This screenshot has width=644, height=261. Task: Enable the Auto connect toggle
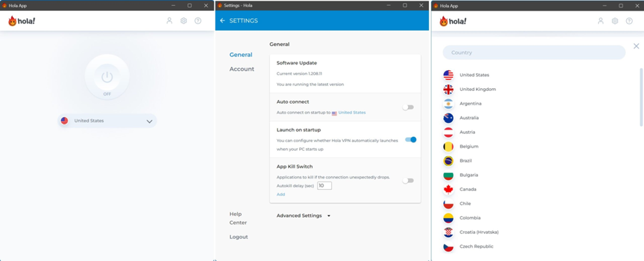(x=408, y=107)
